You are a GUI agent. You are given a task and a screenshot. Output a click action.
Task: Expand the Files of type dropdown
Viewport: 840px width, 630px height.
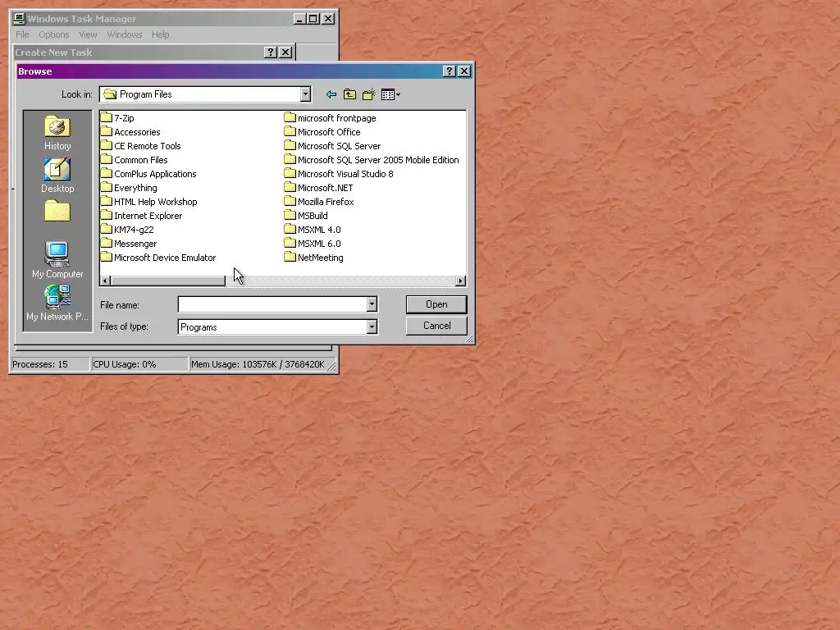372,326
